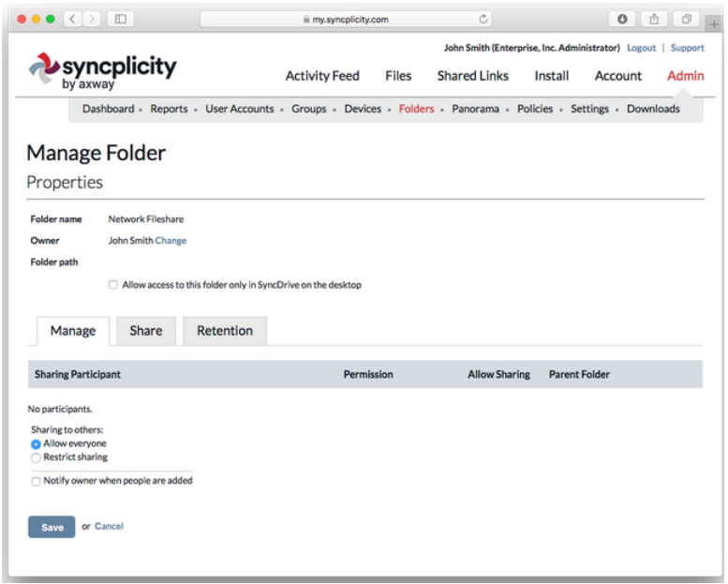Click the Safari share icon

654,19
